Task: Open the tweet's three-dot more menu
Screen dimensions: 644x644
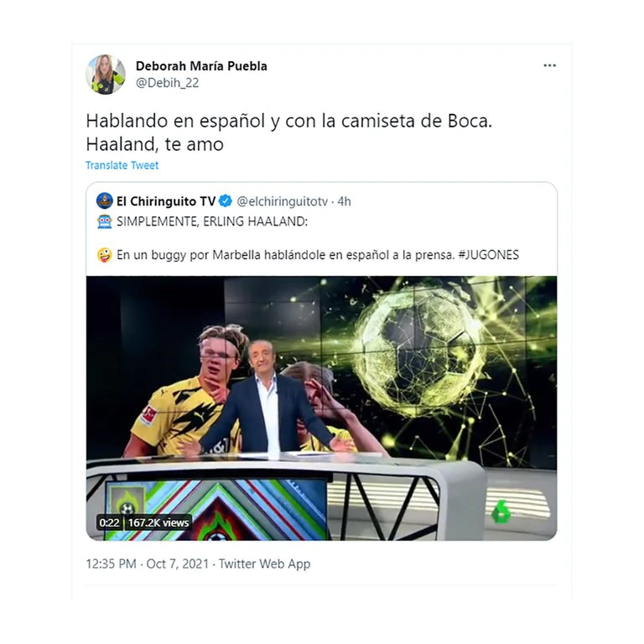Action: pos(549,65)
